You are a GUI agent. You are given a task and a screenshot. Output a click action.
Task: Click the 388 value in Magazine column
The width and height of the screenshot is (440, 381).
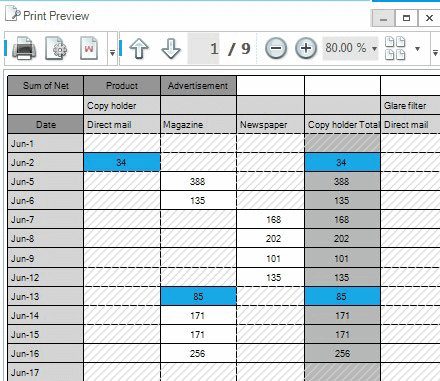[x=198, y=182]
